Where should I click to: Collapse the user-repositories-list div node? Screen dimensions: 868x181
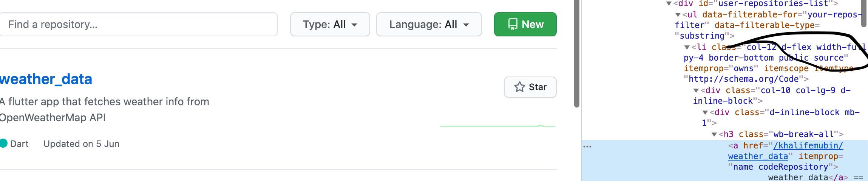tap(669, 4)
